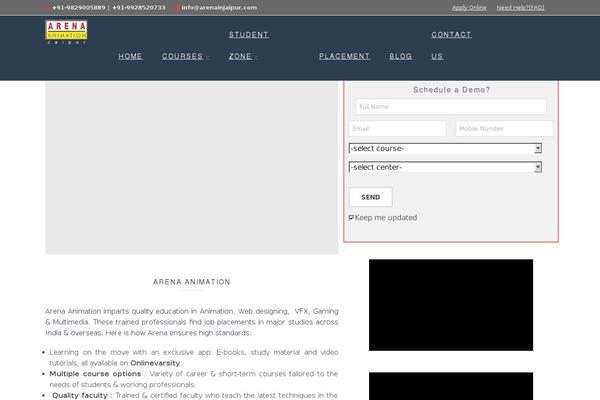Open the -select course- dropdown
The height and width of the screenshot is (400, 600).
445,149
